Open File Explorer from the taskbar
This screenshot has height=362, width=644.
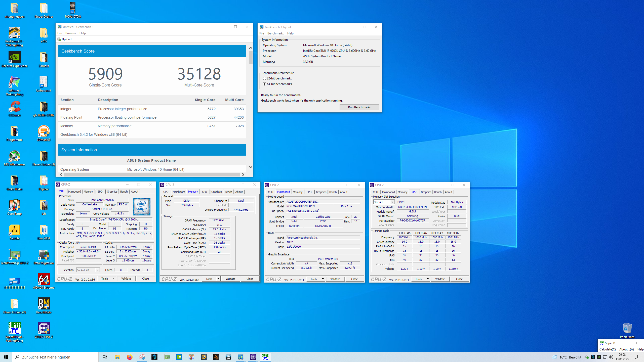[x=117, y=357]
